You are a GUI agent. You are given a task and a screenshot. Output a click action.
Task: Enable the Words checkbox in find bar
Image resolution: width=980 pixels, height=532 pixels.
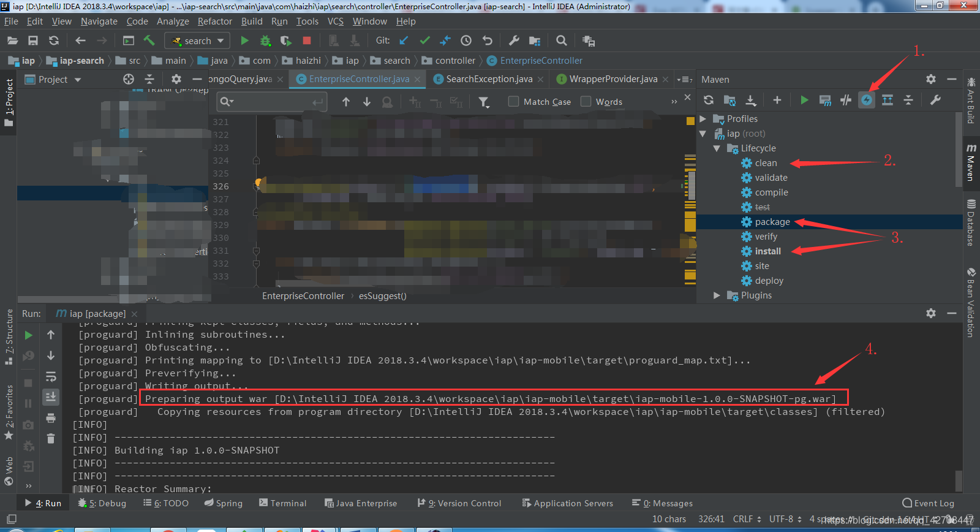click(586, 101)
